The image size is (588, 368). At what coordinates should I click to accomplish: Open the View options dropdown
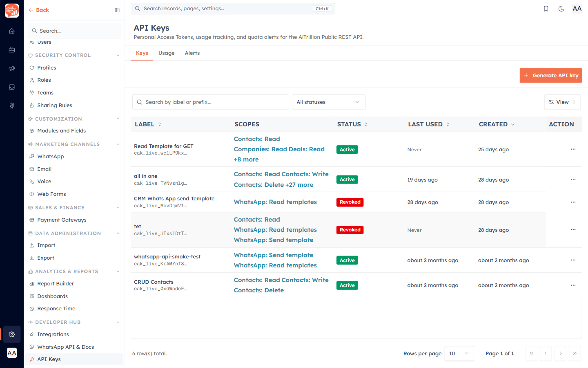(562, 102)
